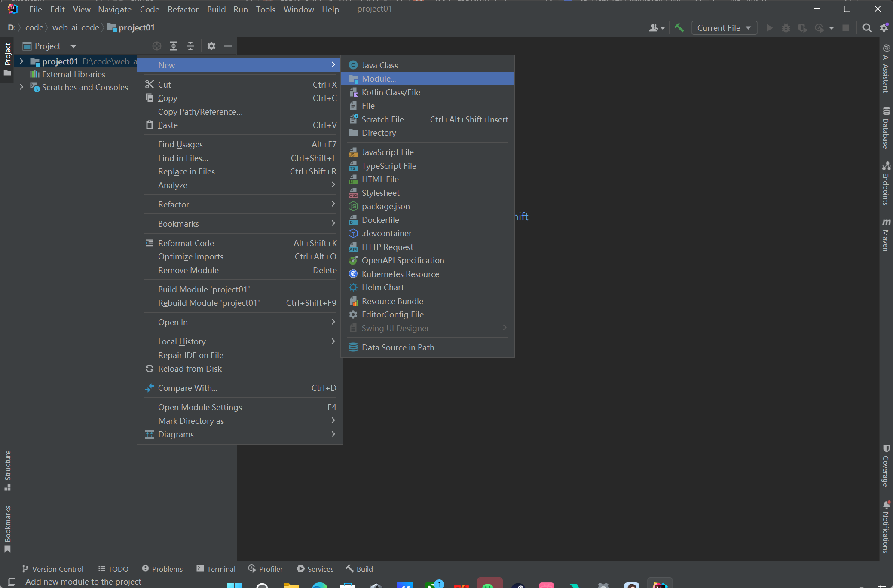This screenshot has height=588, width=893.
Task: Expand the project01 tree node
Action: tap(21, 61)
